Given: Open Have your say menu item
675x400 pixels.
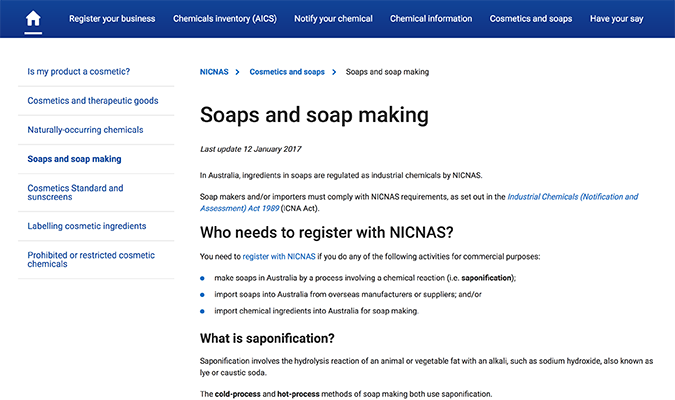Looking at the screenshot, I should [629, 19].
